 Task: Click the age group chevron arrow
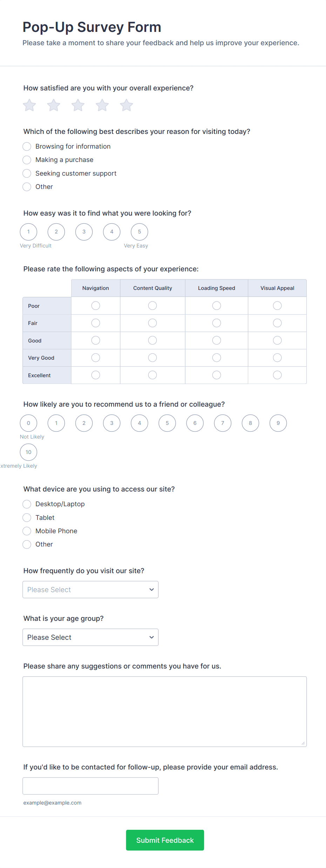[151, 637]
